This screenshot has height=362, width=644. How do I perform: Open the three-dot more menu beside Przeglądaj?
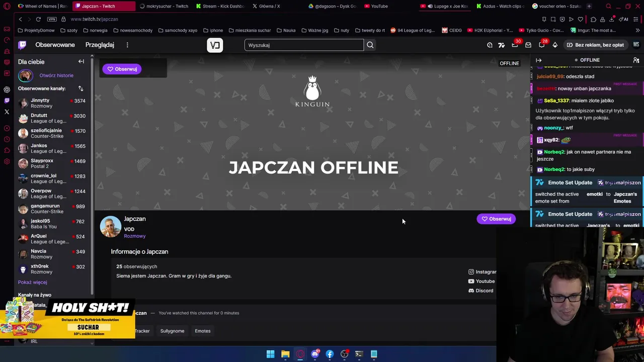click(127, 45)
